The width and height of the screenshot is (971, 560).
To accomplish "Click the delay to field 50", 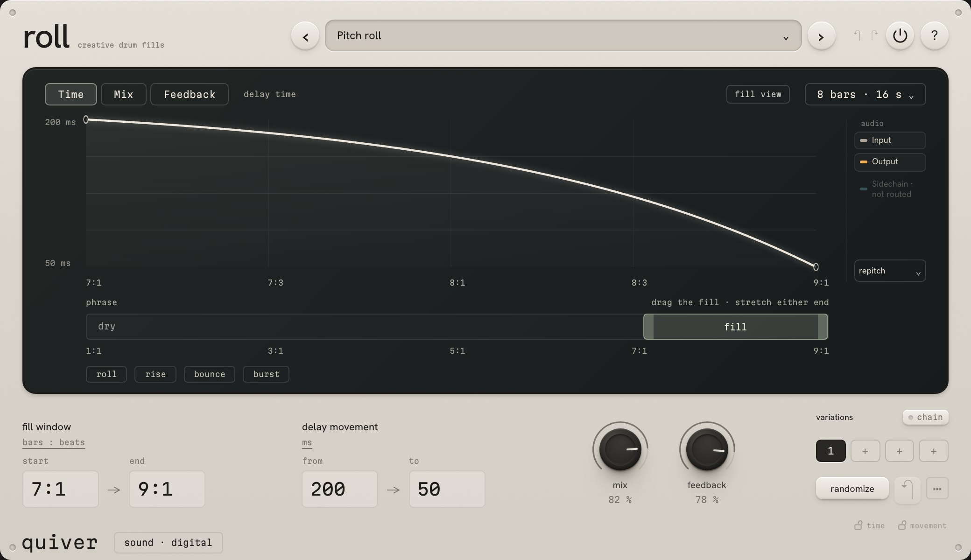I will (x=447, y=489).
